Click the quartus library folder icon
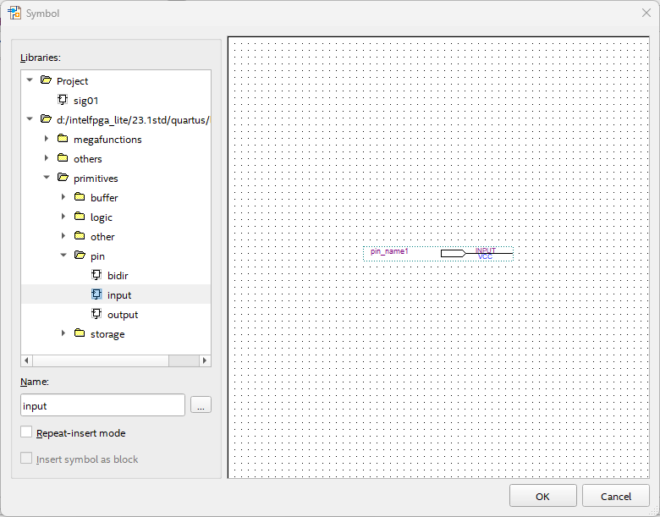 click(x=45, y=119)
